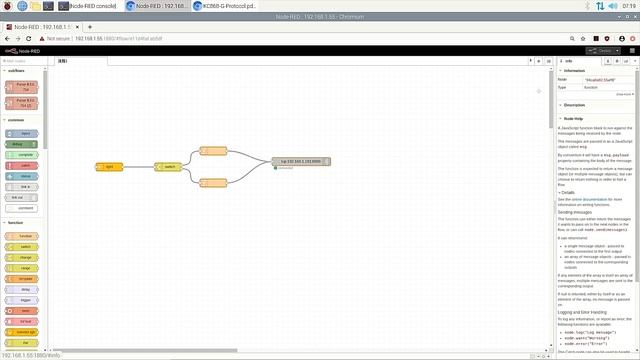Switch to the info sidebar tab
Image resolution: width=640 pixels, height=360 pixels.
579,61
